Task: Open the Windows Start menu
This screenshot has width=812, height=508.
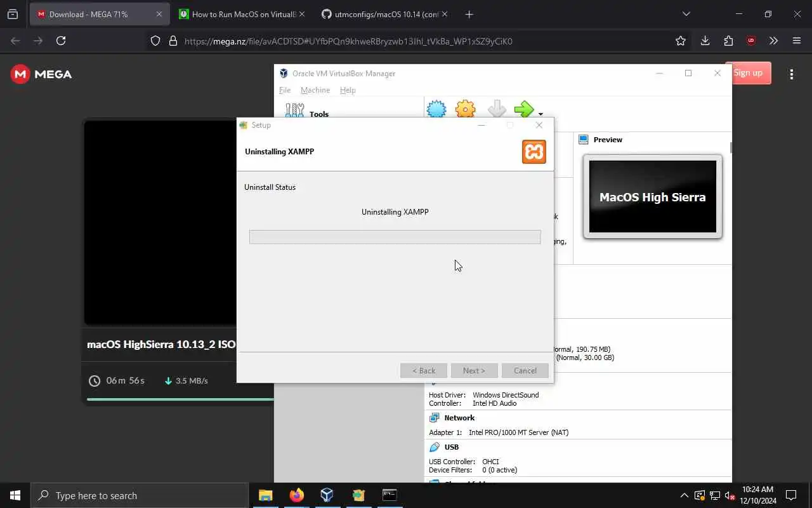Action: click(x=15, y=495)
